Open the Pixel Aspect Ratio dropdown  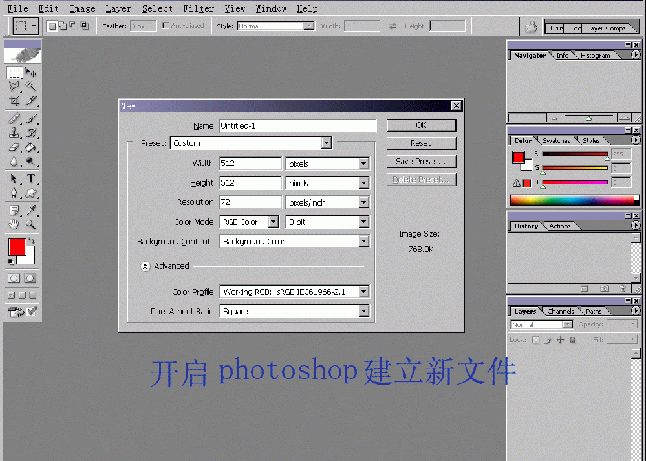pos(363,311)
